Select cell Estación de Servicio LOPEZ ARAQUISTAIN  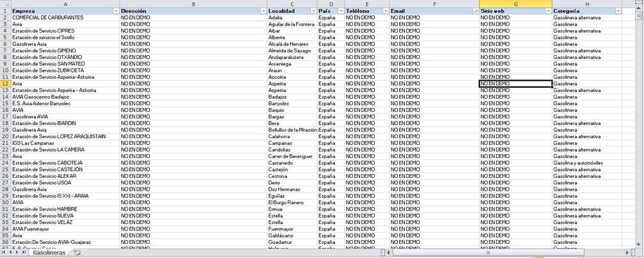click(x=65, y=136)
